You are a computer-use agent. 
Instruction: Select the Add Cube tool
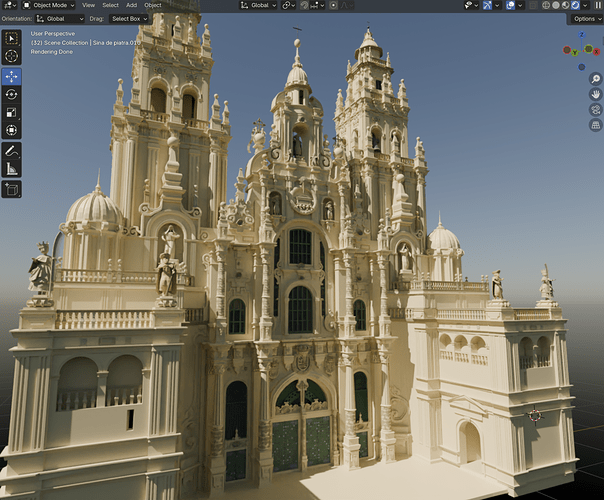12,189
